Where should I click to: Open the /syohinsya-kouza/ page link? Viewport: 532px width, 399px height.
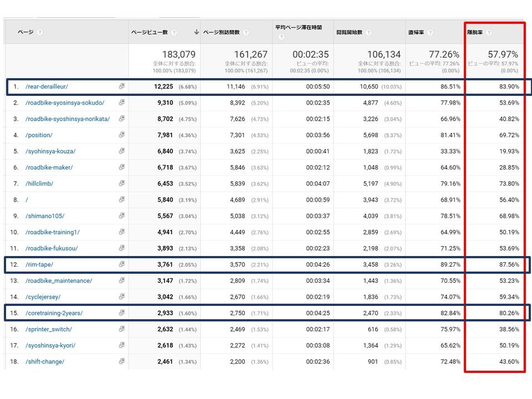click(50, 151)
